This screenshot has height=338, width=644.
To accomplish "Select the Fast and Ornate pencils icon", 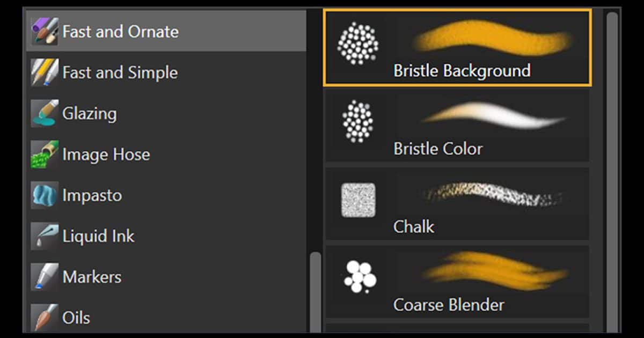I will tap(46, 31).
